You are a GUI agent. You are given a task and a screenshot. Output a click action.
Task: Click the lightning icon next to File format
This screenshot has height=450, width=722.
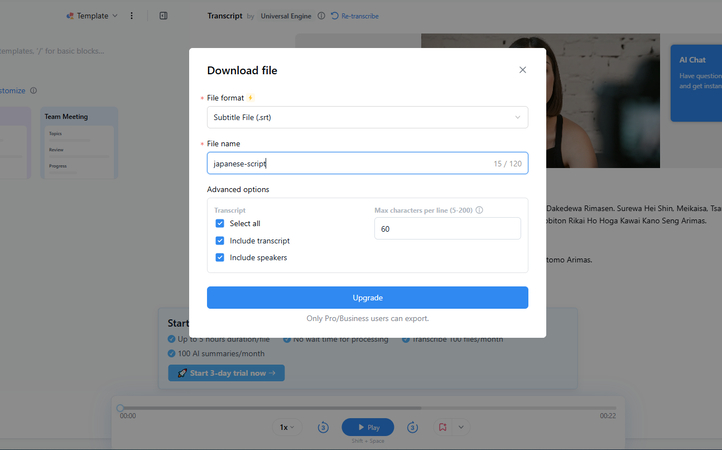click(250, 98)
